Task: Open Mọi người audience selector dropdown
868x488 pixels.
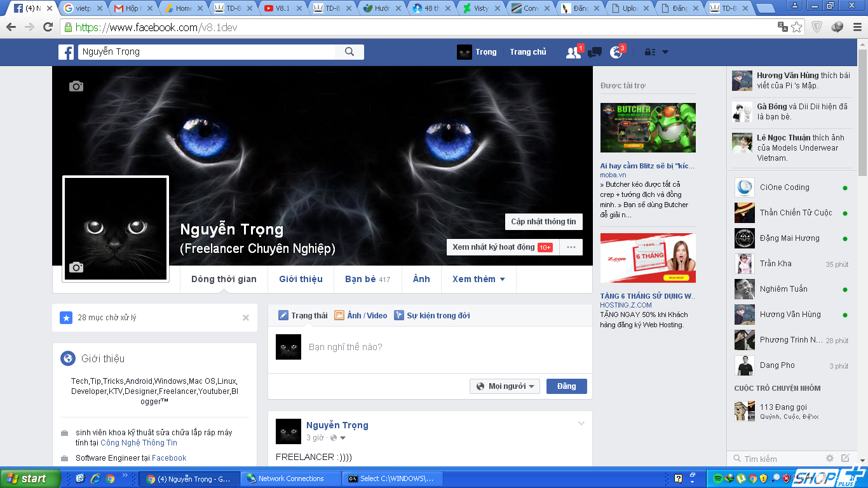Action: click(x=505, y=386)
